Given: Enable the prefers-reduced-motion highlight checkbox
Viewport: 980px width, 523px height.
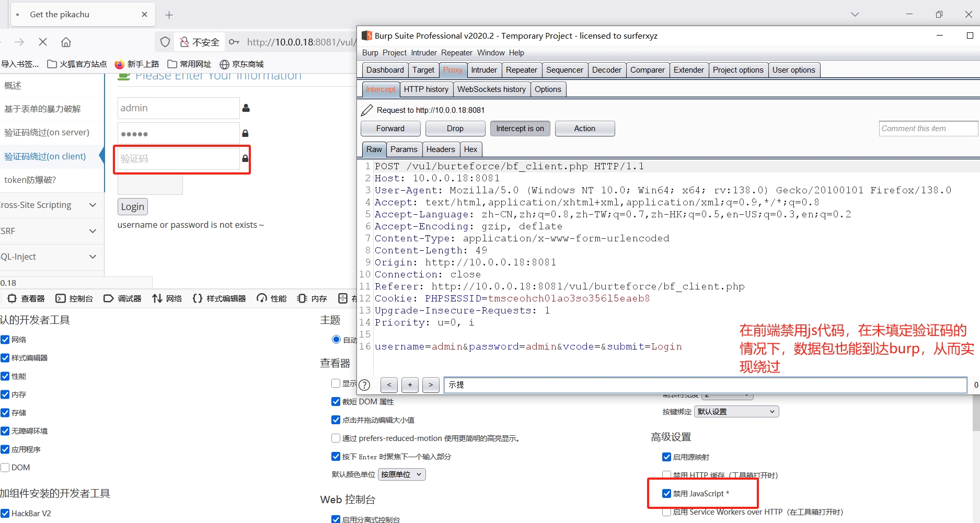Looking at the screenshot, I should point(336,438).
